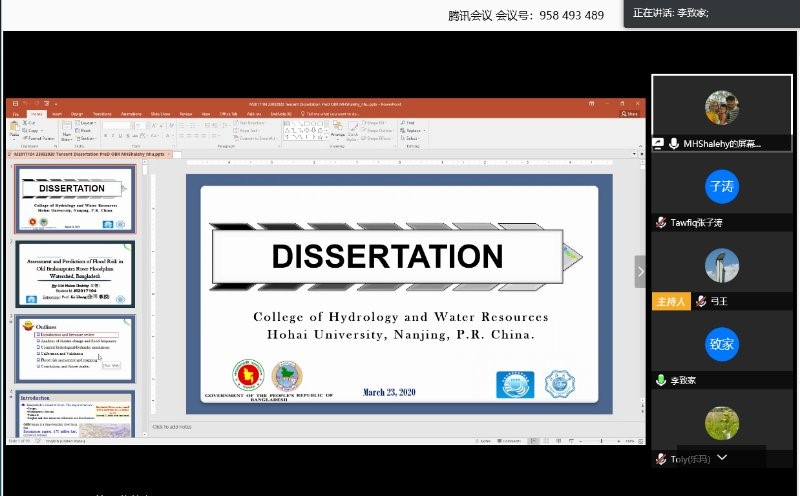Collapse the participant side panel arrow
The width and height of the screenshot is (800, 496).
coord(641,271)
